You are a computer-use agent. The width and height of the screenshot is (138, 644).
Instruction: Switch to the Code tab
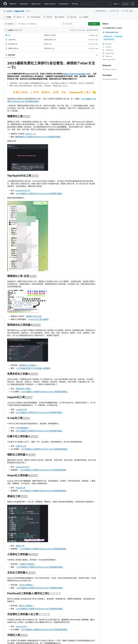(8, 17)
